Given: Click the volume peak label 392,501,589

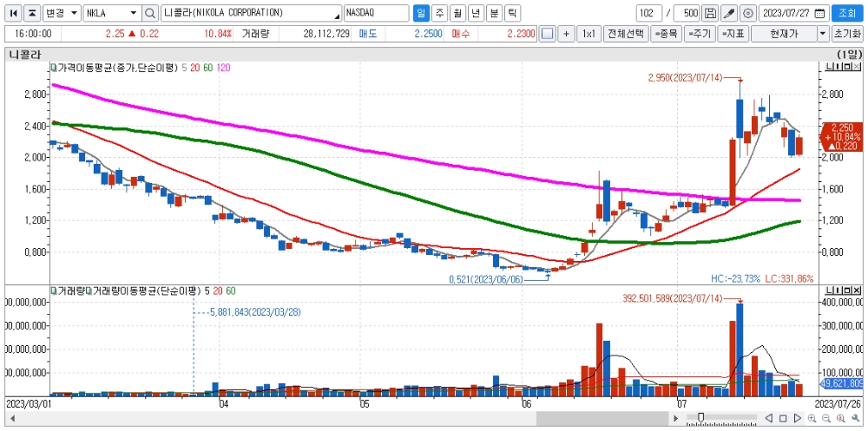Looking at the screenshot, I should pyautogui.click(x=673, y=299).
